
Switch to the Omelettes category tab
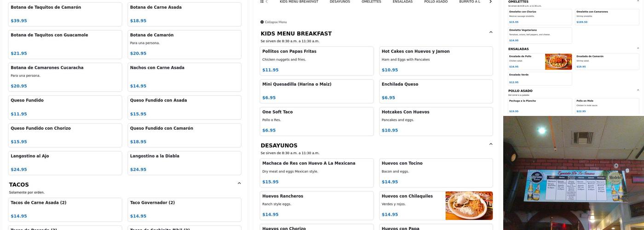point(371,2)
